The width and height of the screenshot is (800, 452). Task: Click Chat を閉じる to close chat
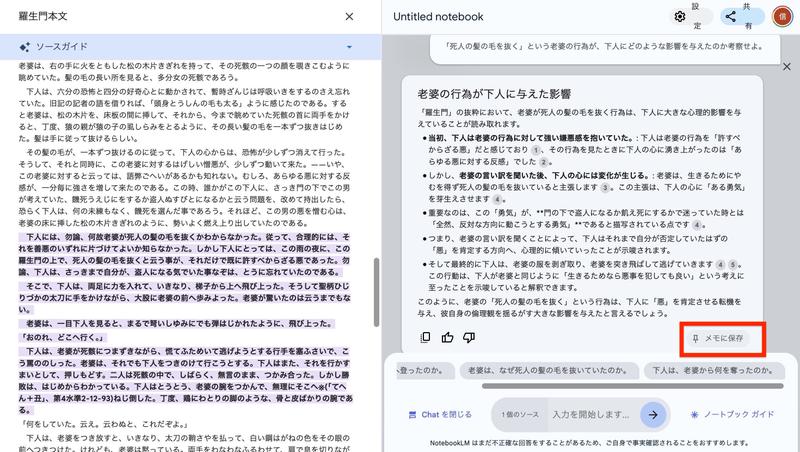(439, 414)
